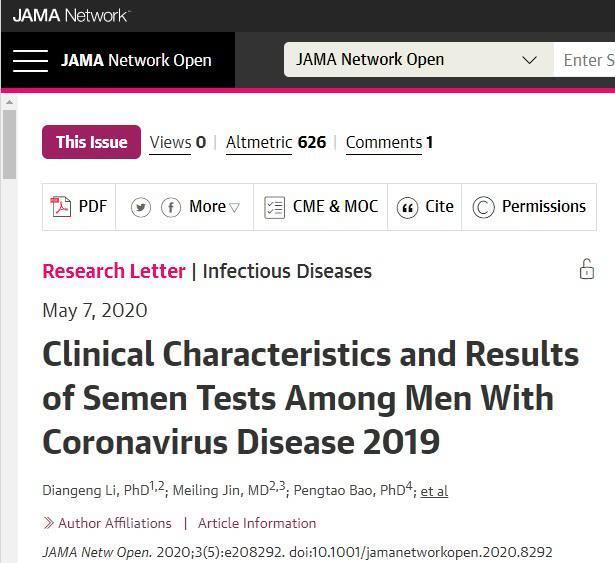Show all authors via et al

[x=434, y=490]
